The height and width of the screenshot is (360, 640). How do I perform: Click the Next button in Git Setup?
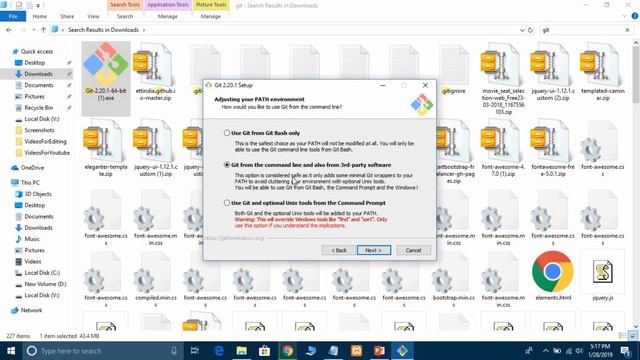tap(373, 250)
